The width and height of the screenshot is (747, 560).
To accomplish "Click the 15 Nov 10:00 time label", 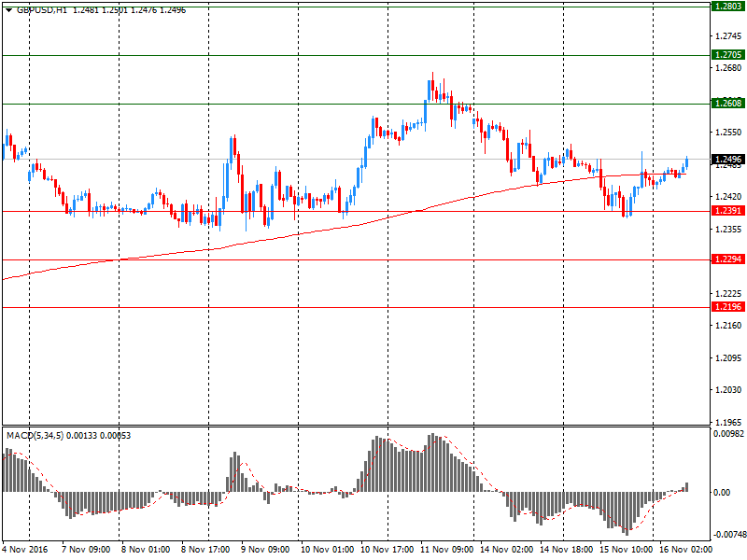I will point(626,550).
